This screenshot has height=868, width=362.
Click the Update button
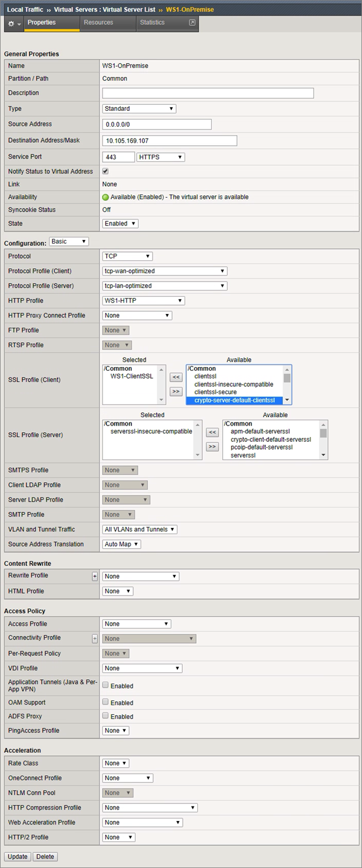pos(17,857)
